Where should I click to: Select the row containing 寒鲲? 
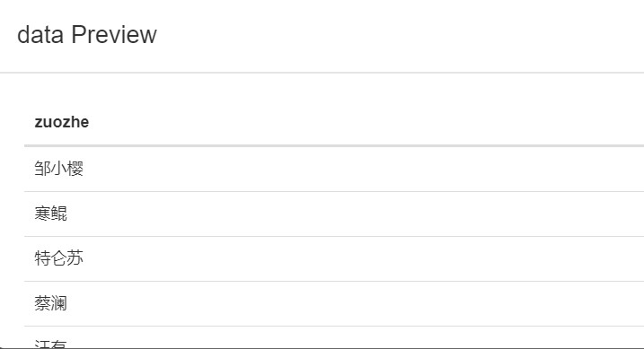334,214
